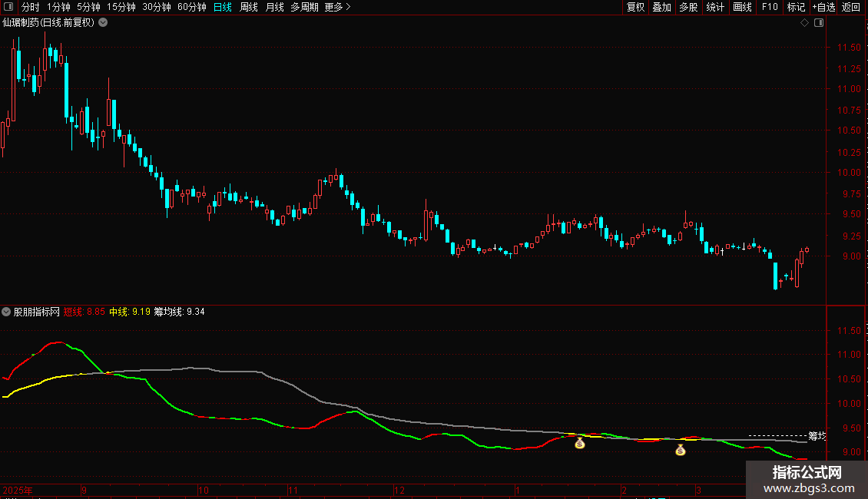Open the 股朋指标网 indicator dropdown arrow

6,312
